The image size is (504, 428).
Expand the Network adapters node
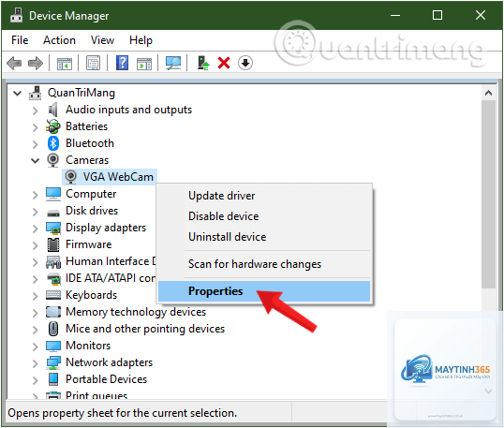35,363
